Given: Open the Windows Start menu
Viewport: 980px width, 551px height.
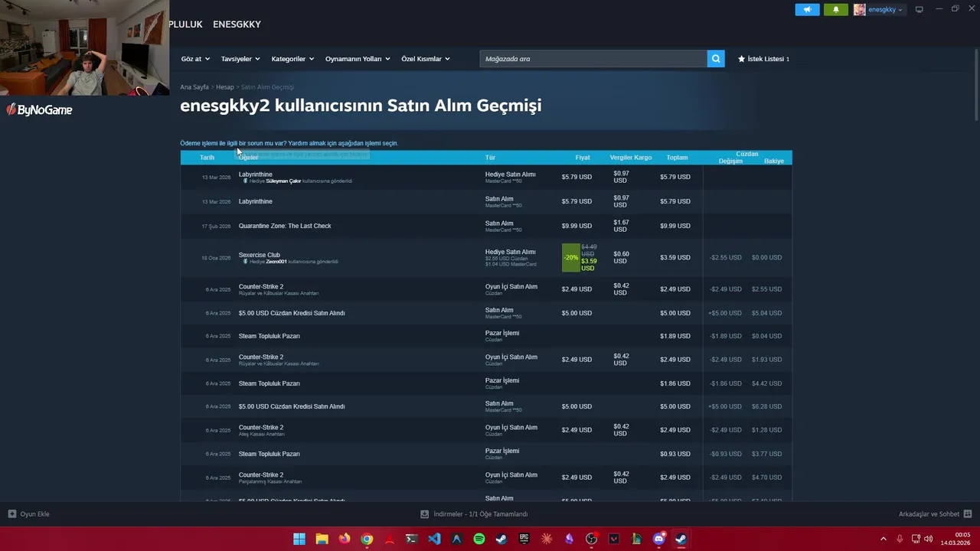Looking at the screenshot, I should 299,539.
